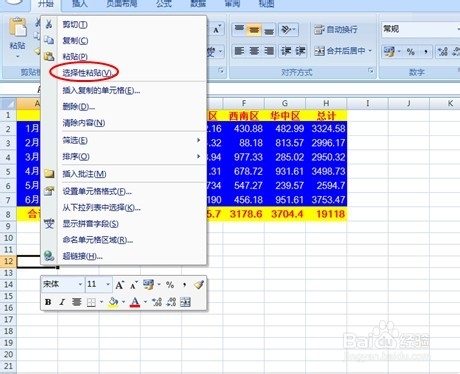This screenshot has width=460, height=374.
Task: Toggle Italic in mini toolbar
Action: click(62, 302)
